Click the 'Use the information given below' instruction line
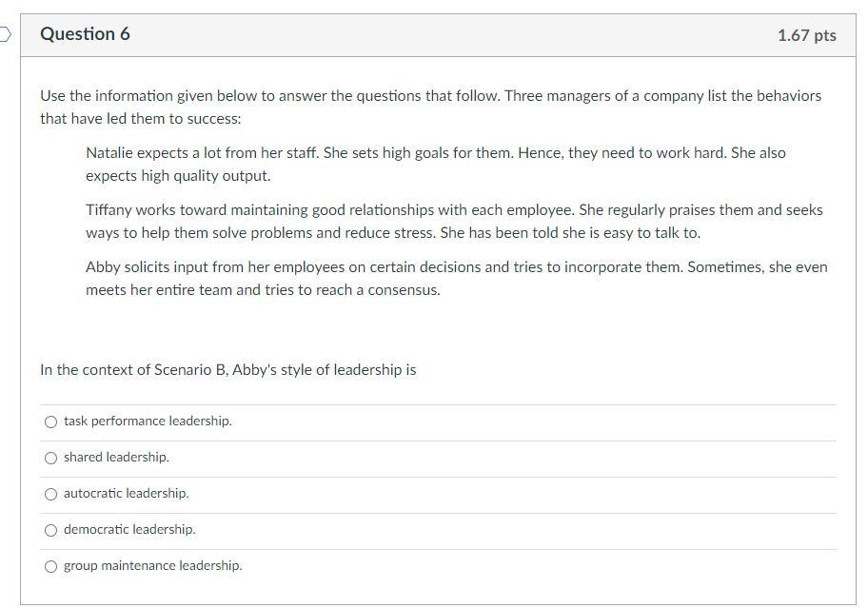The image size is (868, 608). click(x=430, y=95)
